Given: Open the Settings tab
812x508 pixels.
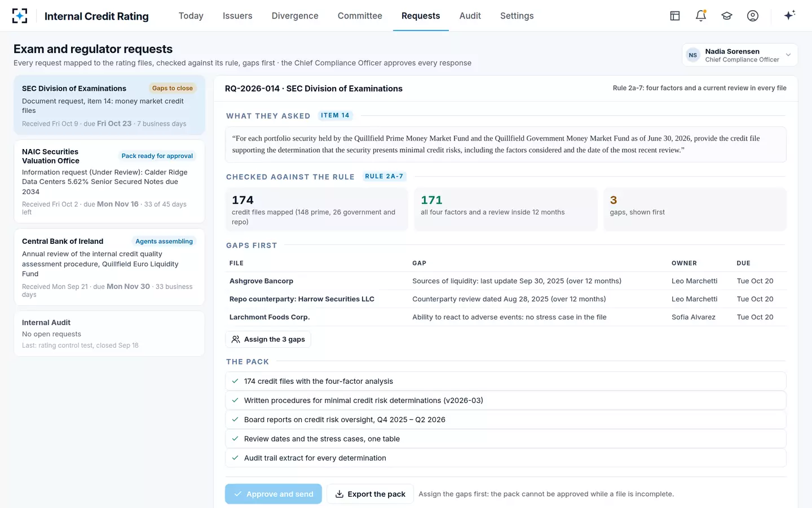Looking at the screenshot, I should pyautogui.click(x=517, y=16).
